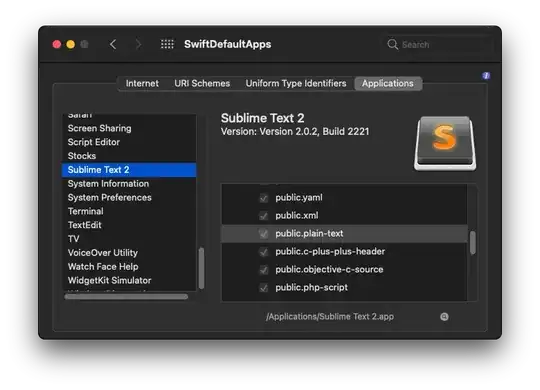
Task: Click the public.xml row label
Action: pyautogui.click(x=297, y=216)
